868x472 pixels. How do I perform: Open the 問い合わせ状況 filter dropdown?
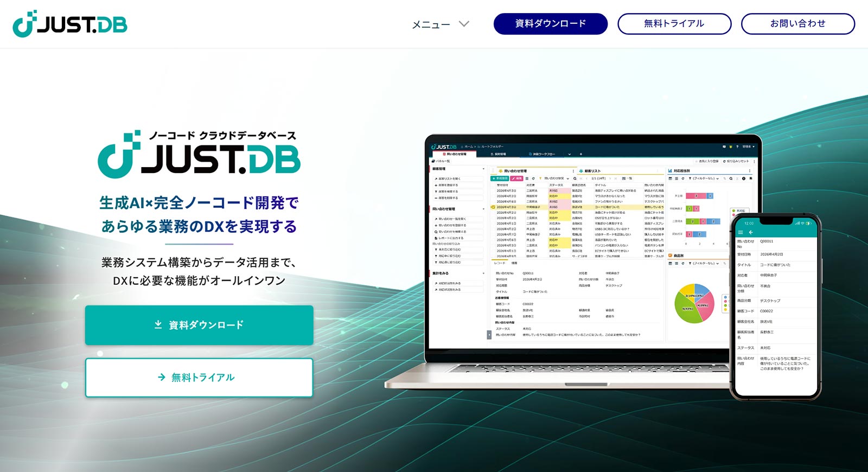(557, 178)
